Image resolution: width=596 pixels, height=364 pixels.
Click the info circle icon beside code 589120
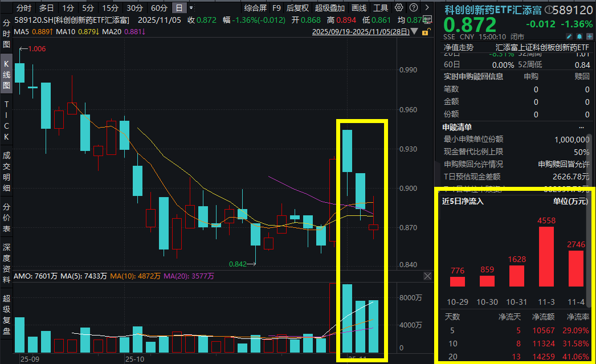[548, 9]
